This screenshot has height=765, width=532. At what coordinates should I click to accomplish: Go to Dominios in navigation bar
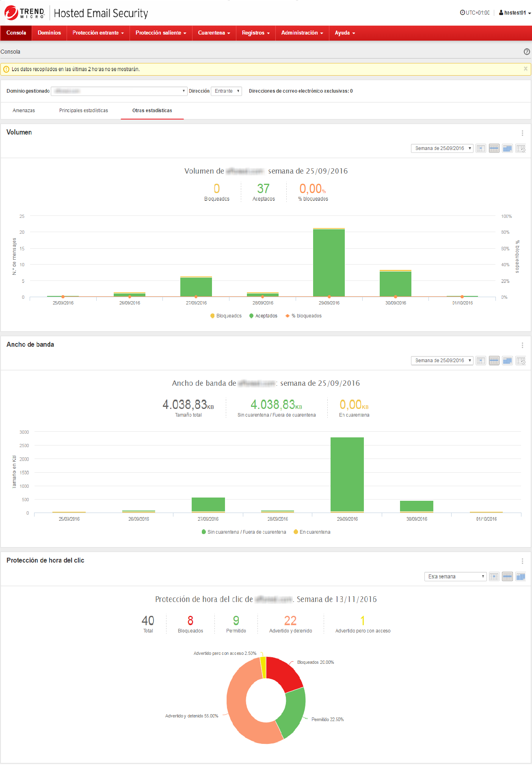click(49, 33)
